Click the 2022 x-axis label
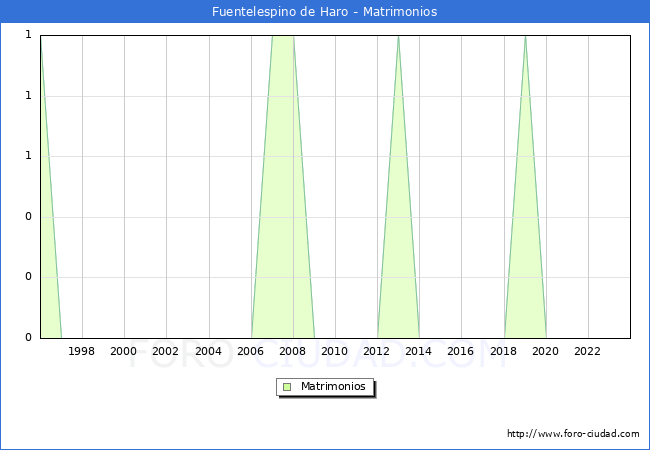The width and height of the screenshot is (650, 450). point(587,351)
